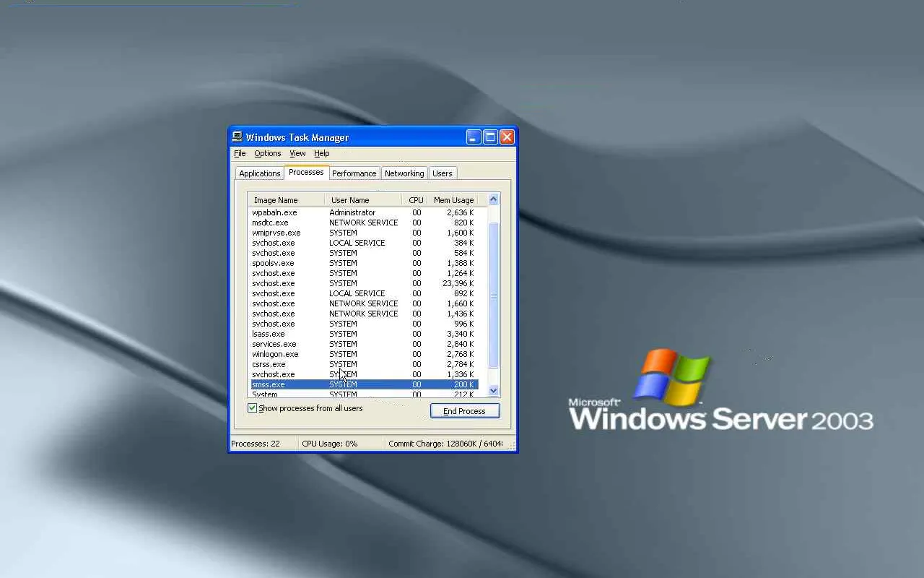Switch to the Performance tab
The height and width of the screenshot is (578, 924).
pos(354,173)
